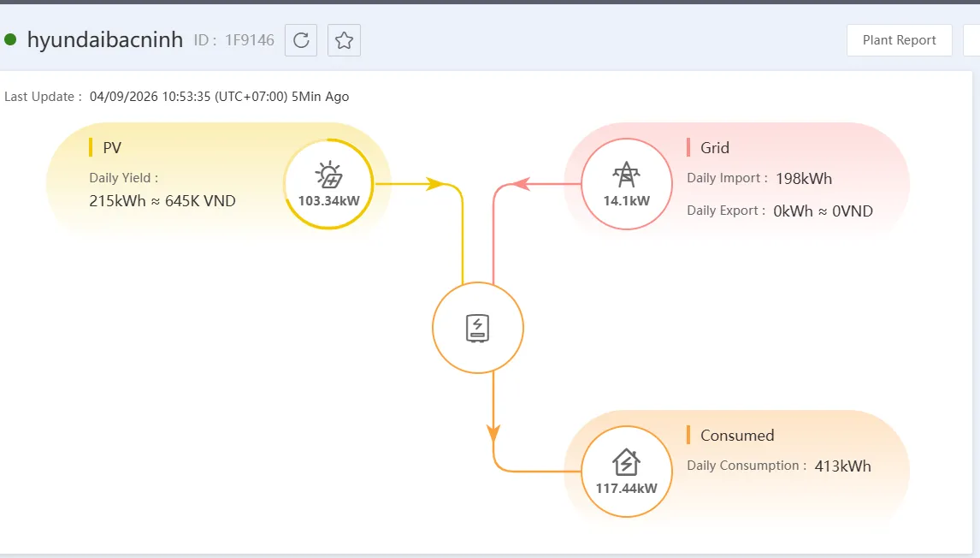Click the Consumed house icon
Viewport: 980px width, 558px height.
pos(626,462)
